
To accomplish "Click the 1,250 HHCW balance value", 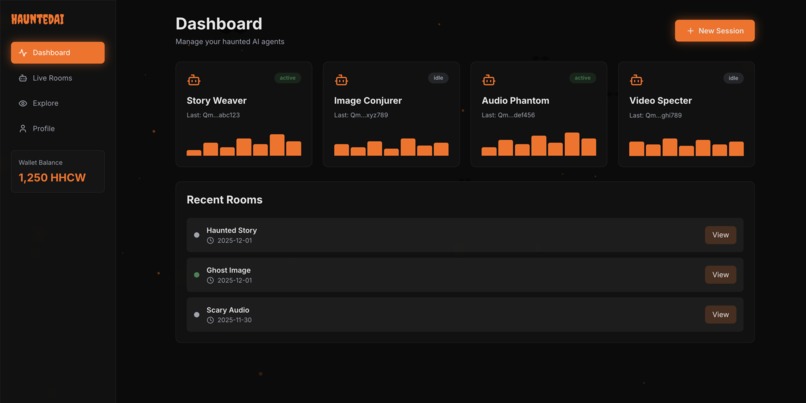I will tap(52, 178).
